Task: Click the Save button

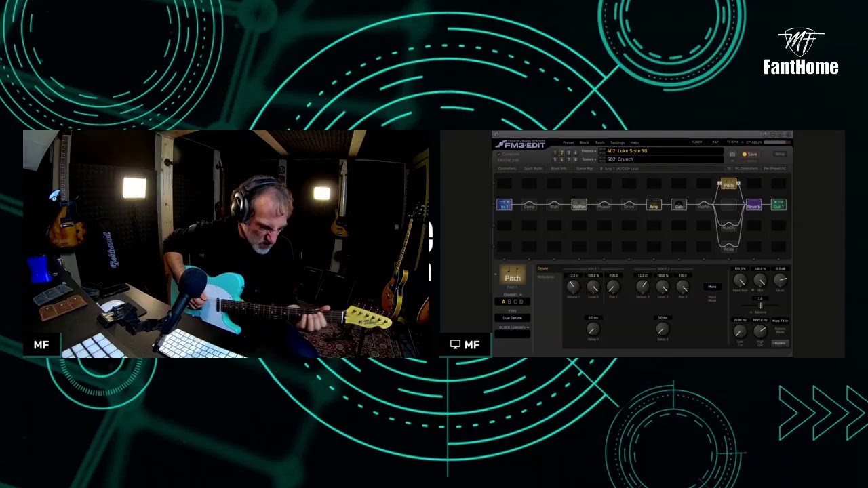Action: pyautogui.click(x=750, y=155)
